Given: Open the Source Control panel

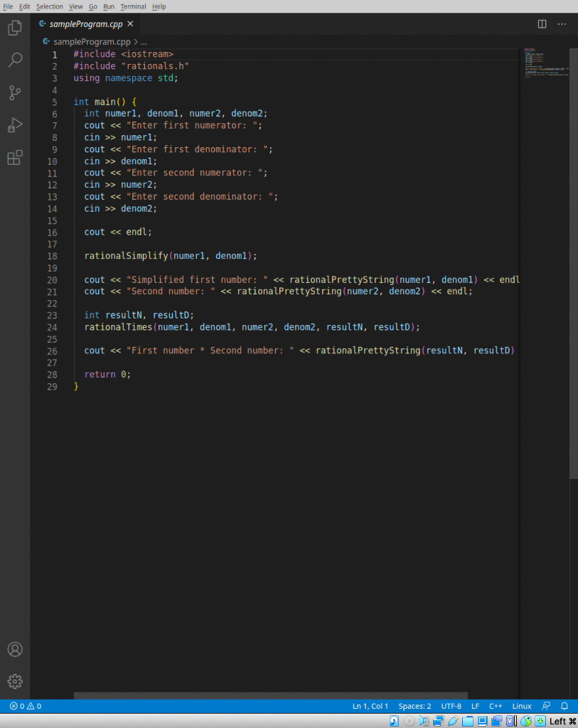Looking at the screenshot, I should pyautogui.click(x=15, y=92).
